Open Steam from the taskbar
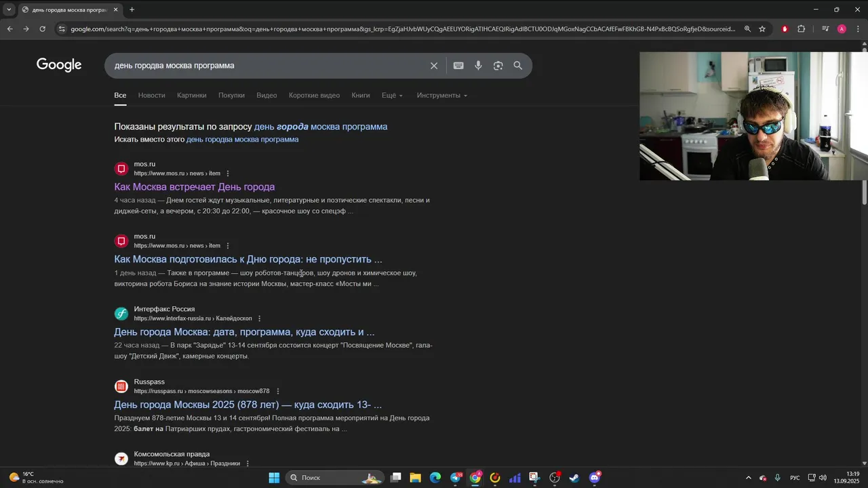Image resolution: width=868 pixels, height=488 pixels. point(574,478)
